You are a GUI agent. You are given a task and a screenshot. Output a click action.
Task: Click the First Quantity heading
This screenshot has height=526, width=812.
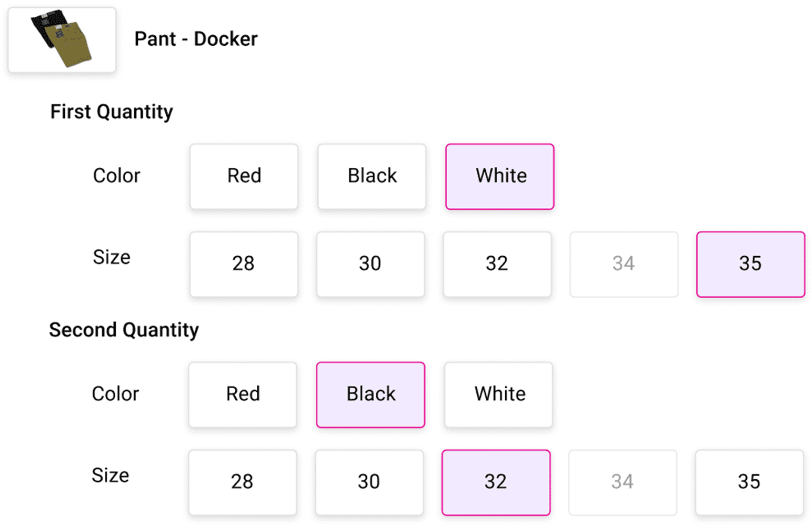[112, 112]
